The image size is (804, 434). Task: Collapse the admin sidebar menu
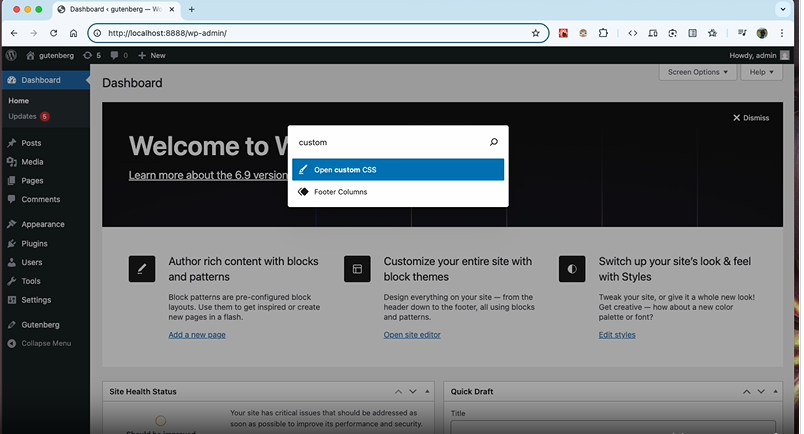tap(39, 344)
